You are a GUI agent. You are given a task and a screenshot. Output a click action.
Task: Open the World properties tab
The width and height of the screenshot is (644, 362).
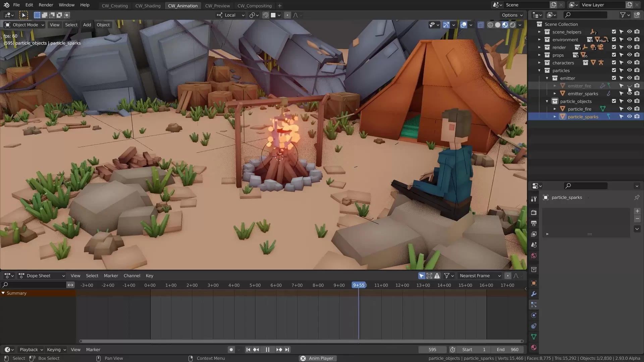(x=534, y=256)
